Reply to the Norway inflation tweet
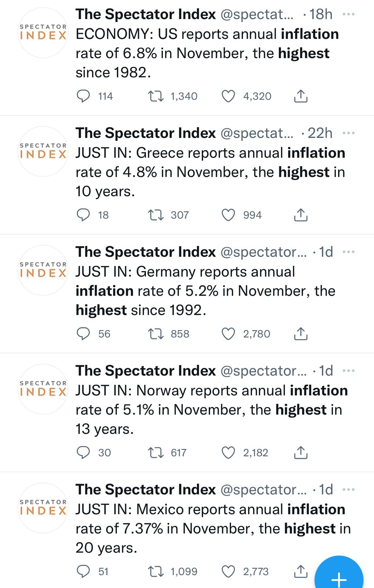 [x=83, y=452]
